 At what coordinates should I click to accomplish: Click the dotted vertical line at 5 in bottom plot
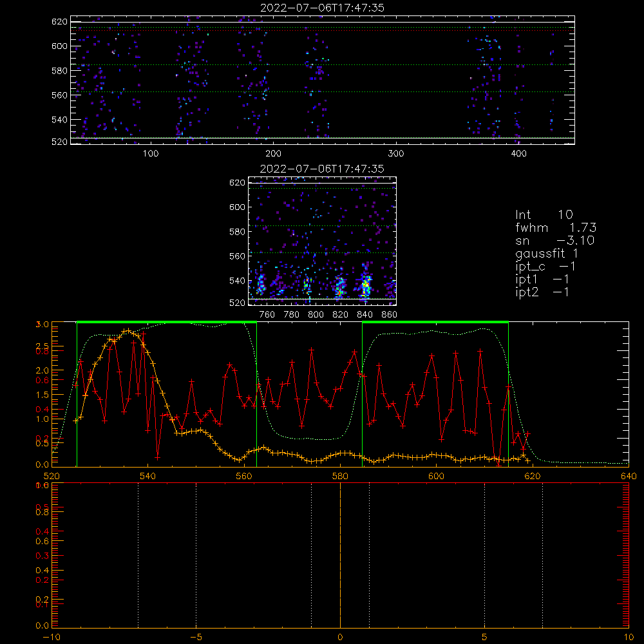point(485,554)
